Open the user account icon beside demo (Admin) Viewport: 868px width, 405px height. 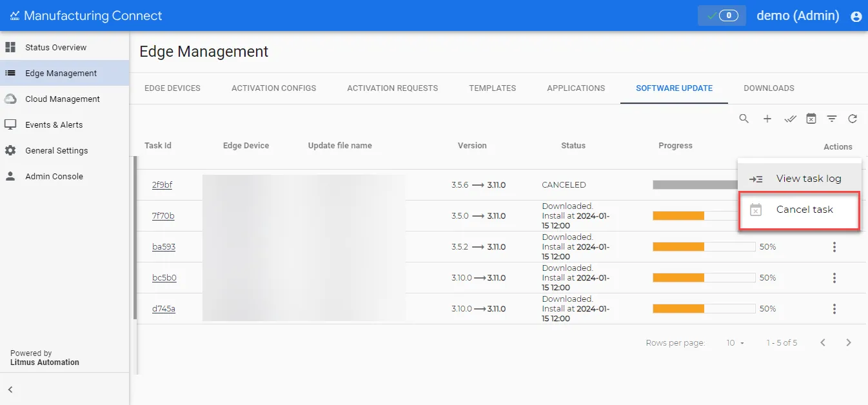[856, 17]
